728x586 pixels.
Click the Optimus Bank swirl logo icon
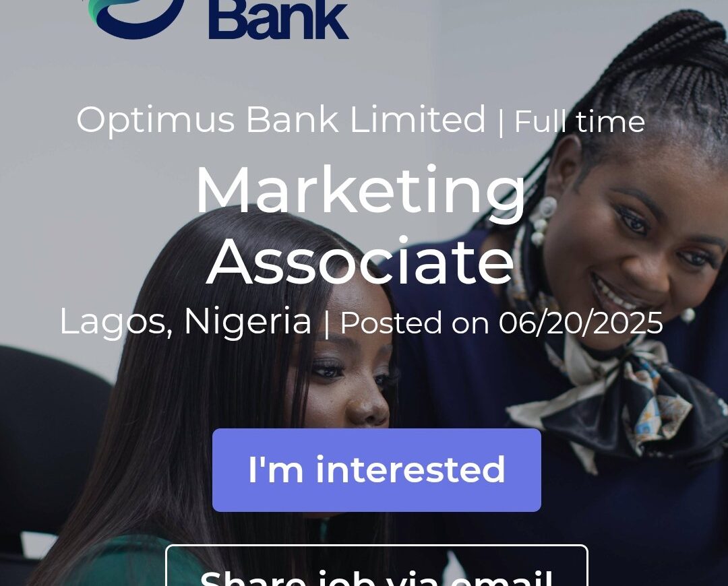(135, 17)
